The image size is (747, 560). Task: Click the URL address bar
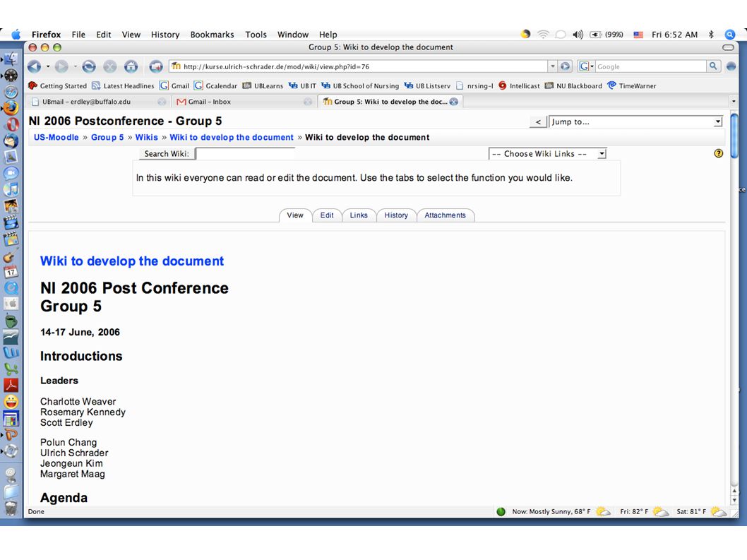[x=358, y=66]
